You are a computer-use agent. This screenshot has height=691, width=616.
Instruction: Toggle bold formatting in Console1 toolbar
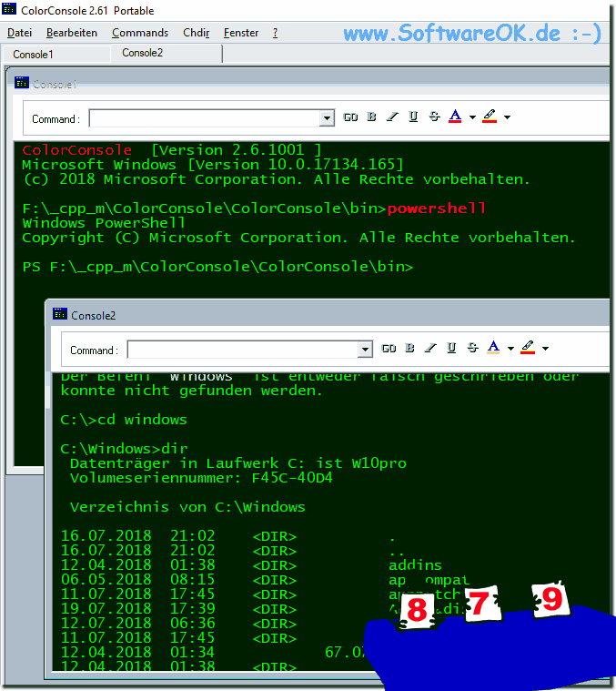tap(371, 117)
